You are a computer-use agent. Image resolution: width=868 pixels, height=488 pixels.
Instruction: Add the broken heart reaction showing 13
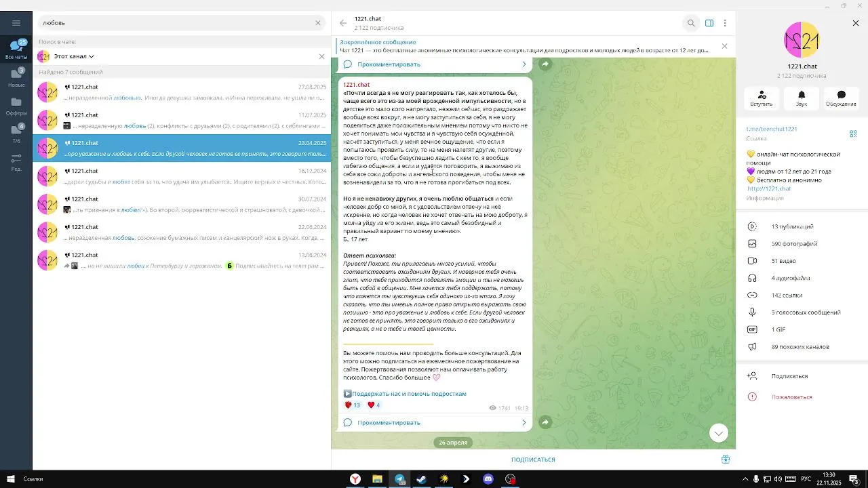353,405
